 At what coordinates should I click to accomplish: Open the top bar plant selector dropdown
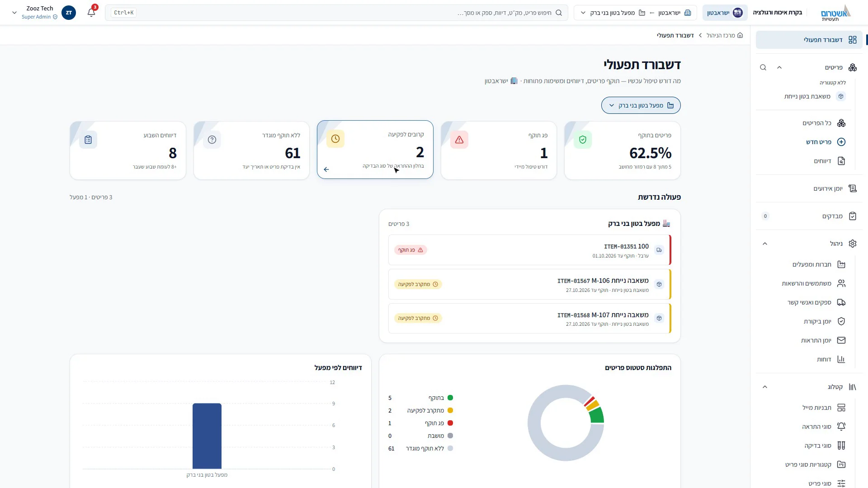tap(635, 13)
